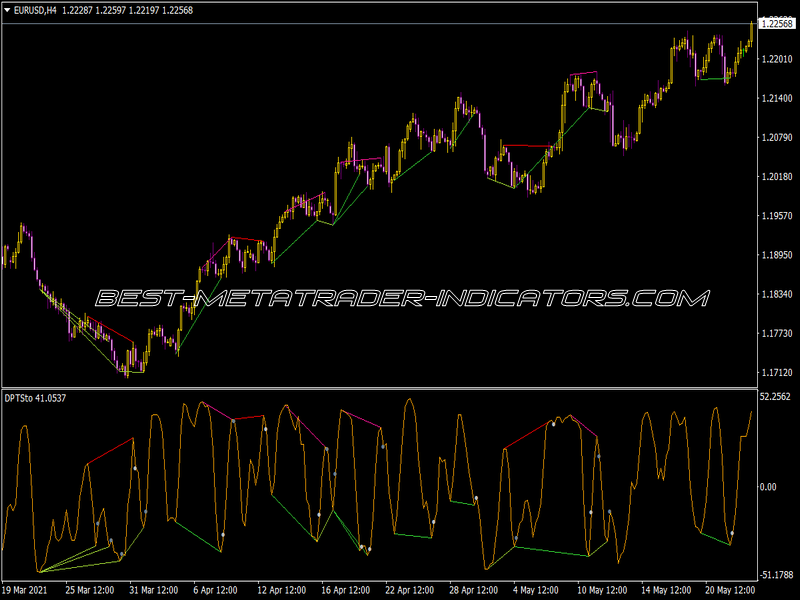Click the 22 Apr 12:00 time label

coord(409,590)
